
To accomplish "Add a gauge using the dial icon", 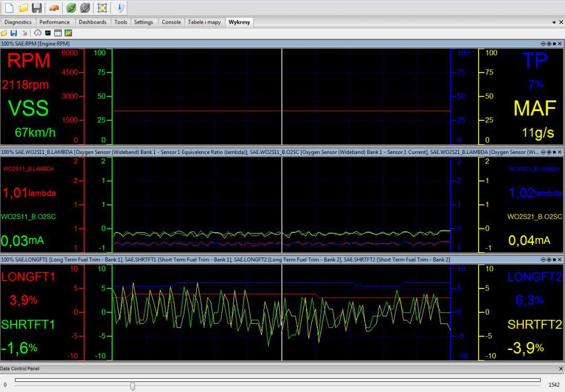I will point(38,33).
